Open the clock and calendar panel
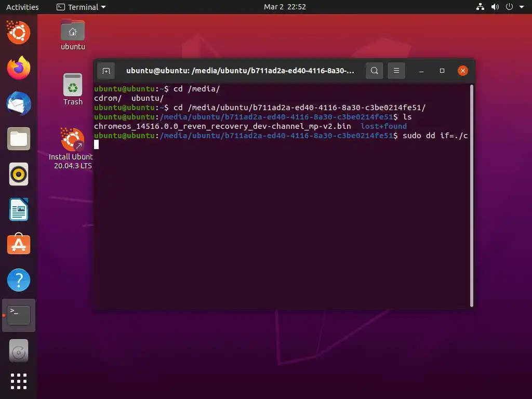Screen dimensions: 532x399 pyautogui.click(x=285, y=7)
